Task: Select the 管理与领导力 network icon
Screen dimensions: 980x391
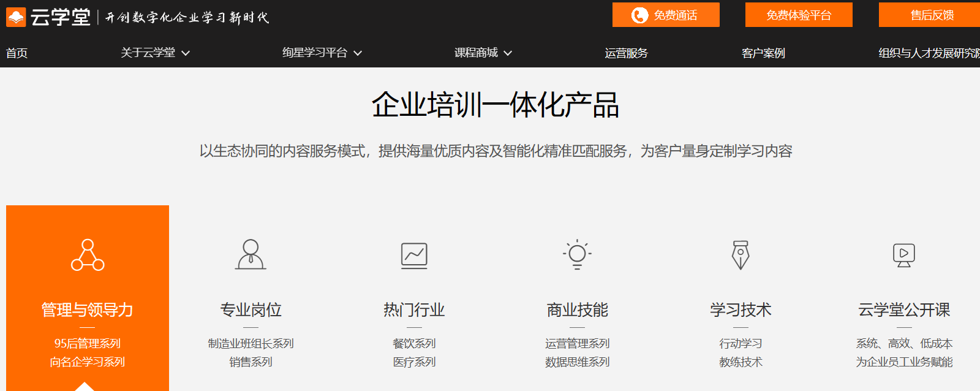Action: [88, 255]
